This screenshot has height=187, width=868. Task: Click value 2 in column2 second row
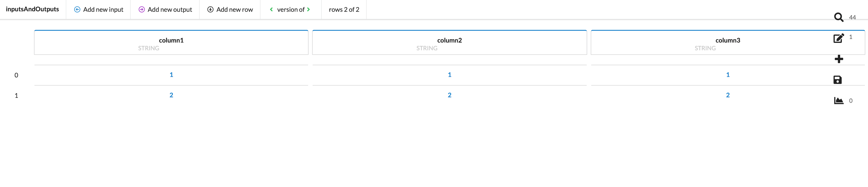point(450,95)
